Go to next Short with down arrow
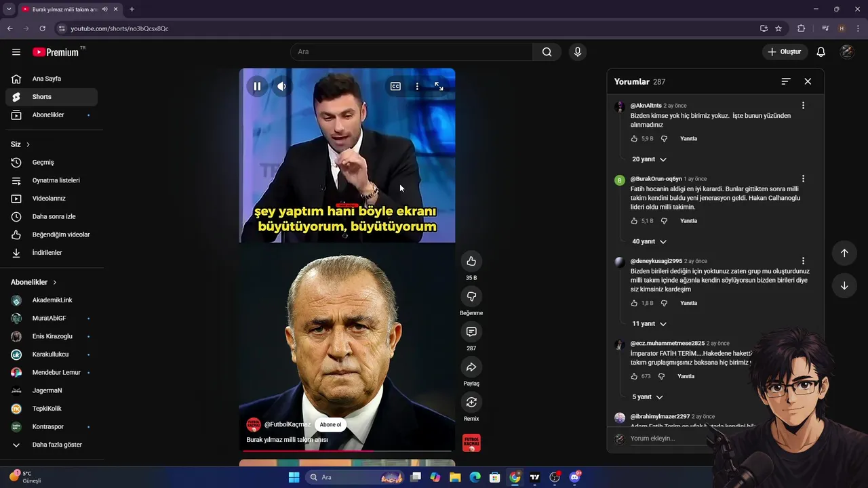Screen dimensions: 868x488 pyautogui.click(x=844, y=285)
